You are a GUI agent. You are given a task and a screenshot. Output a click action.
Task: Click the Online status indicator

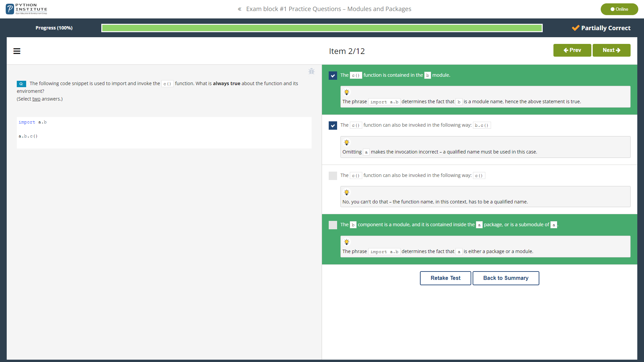point(619,9)
